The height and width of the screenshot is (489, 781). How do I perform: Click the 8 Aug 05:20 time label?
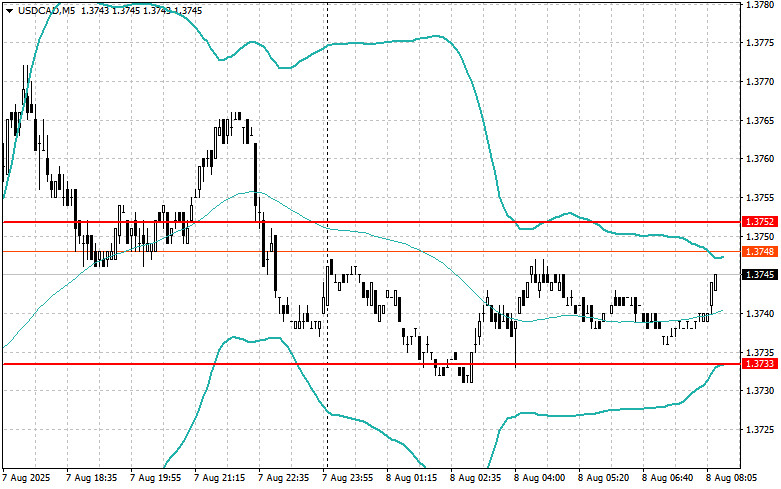pos(603,478)
